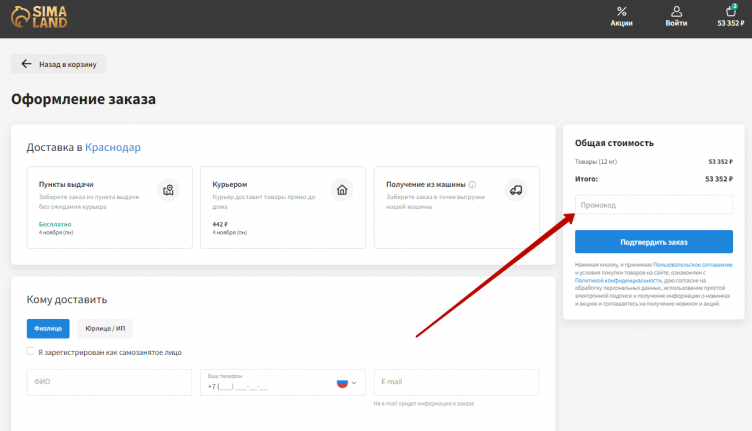Click info icon next to Получение из машины

click(472, 185)
